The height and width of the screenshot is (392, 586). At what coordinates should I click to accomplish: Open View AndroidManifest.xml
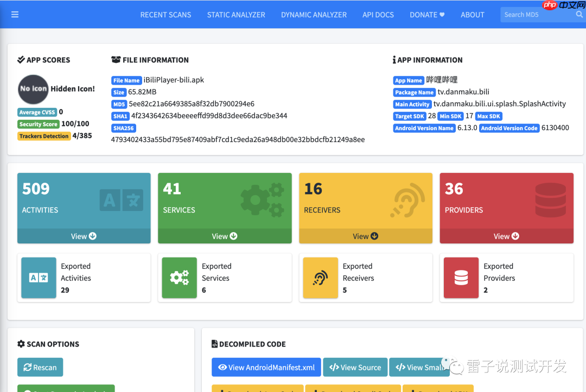click(266, 367)
